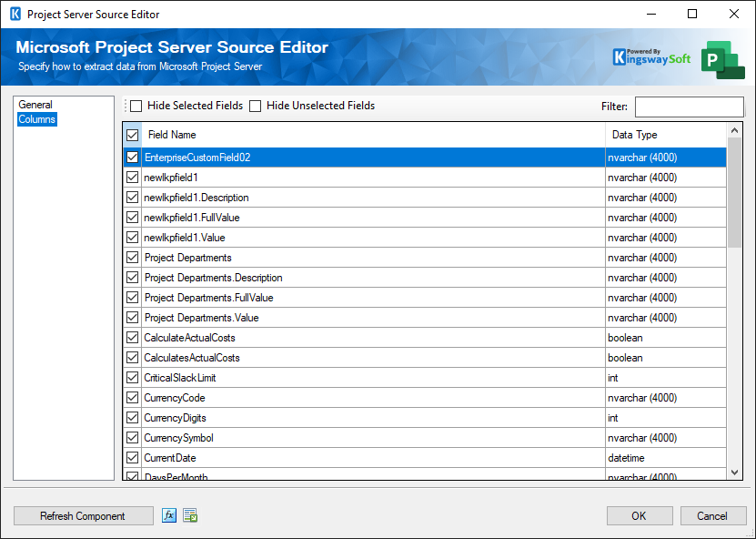Click the KingswaySoft logo
Screen dimensions: 756x539
click(x=651, y=57)
